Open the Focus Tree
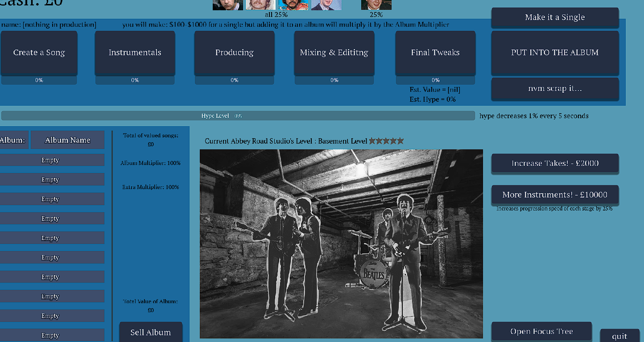Screen dimensions: 644x342 click(541, 332)
